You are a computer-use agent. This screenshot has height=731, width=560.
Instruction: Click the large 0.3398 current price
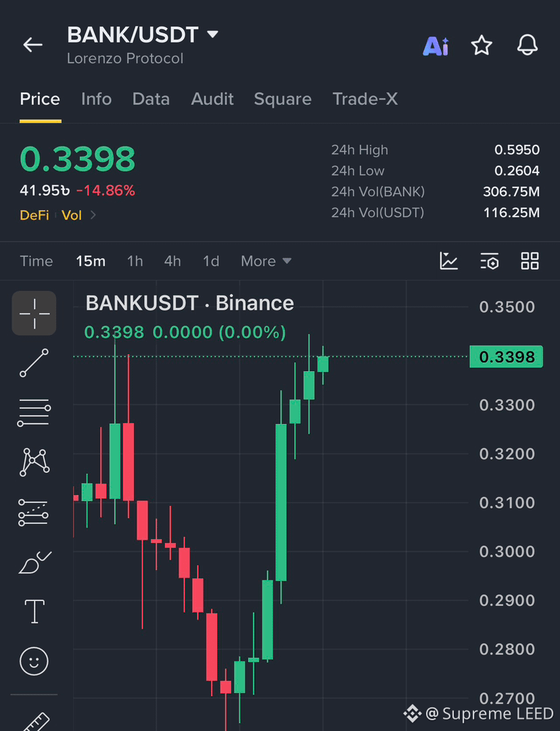click(77, 158)
